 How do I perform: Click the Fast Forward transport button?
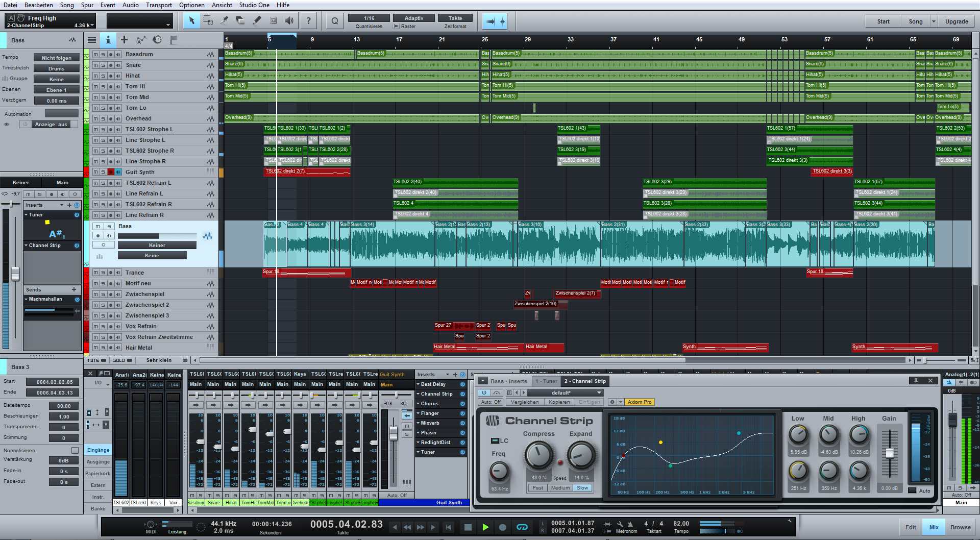point(420,527)
